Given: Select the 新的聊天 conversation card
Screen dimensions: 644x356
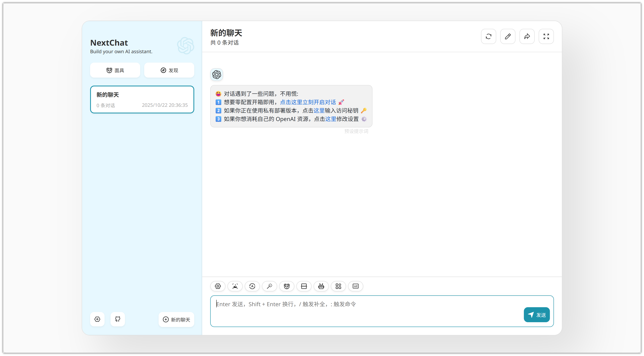Looking at the screenshot, I should coord(142,100).
